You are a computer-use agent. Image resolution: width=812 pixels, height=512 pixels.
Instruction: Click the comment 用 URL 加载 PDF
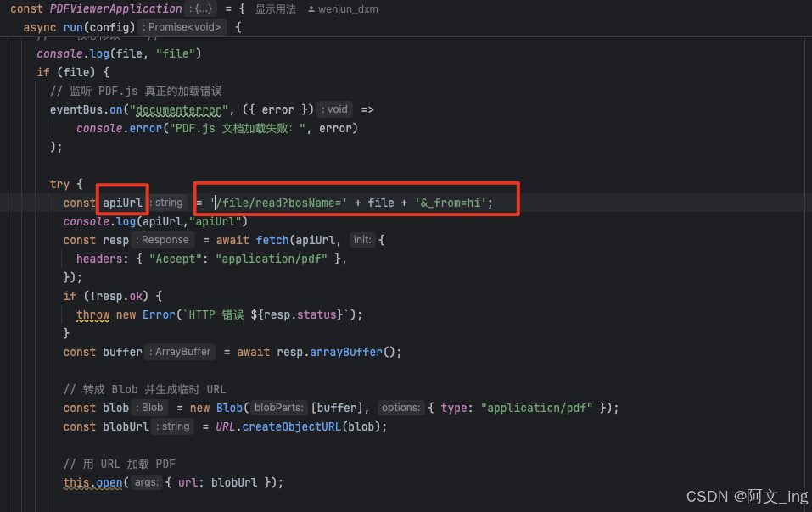click(119, 464)
